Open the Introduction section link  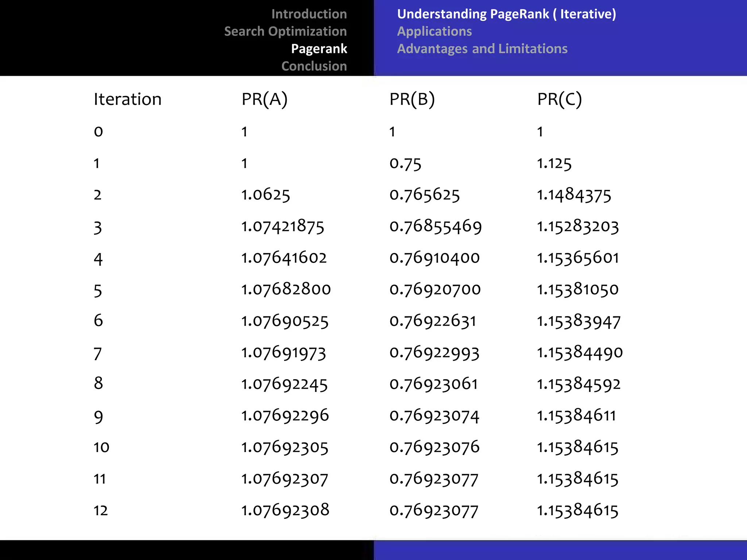pyautogui.click(x=309, y=14)
